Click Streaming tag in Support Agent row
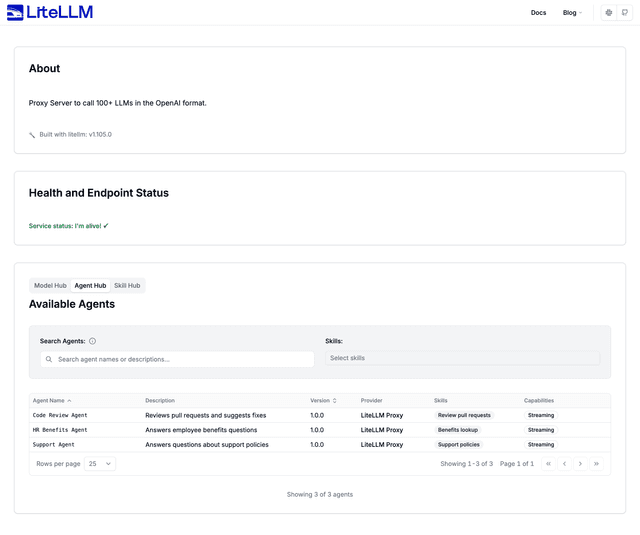This screenshot has height=535, width=640. [541, 444]
